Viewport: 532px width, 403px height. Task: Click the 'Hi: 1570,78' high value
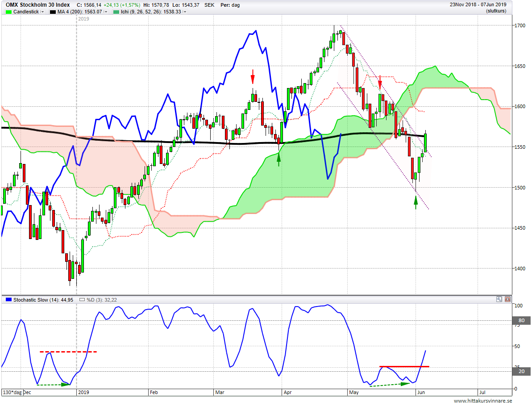(156, 5)
